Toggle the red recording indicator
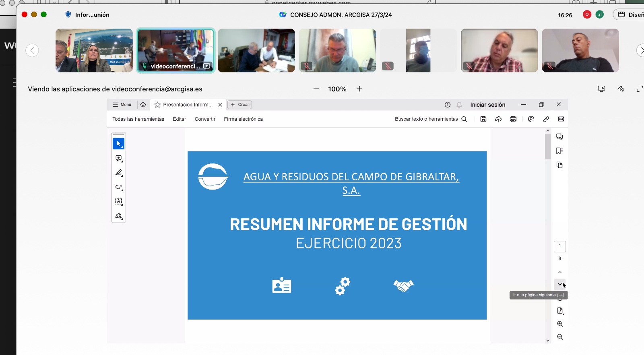Screen dimensions: 644x355 (587, 15)
